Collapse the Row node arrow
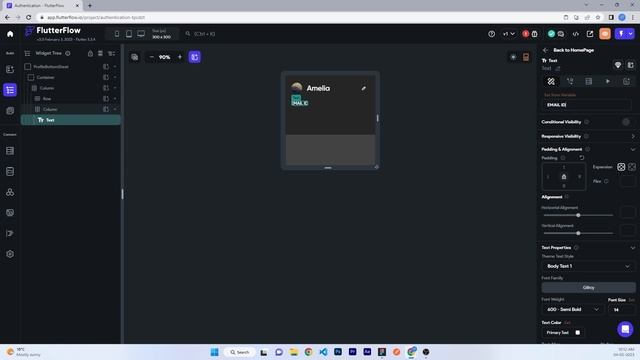The width and height of the screenshot is (640, 360). tap(115, 98)
